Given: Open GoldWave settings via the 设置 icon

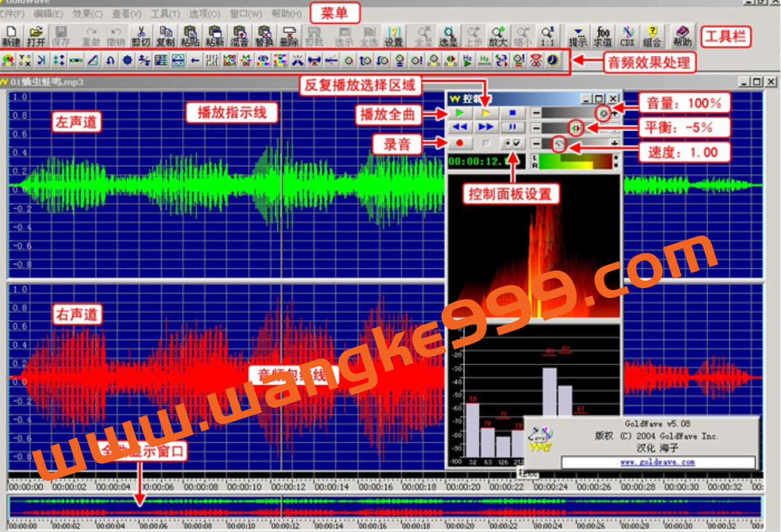Looking at the screenshot, I should (394, 36).
